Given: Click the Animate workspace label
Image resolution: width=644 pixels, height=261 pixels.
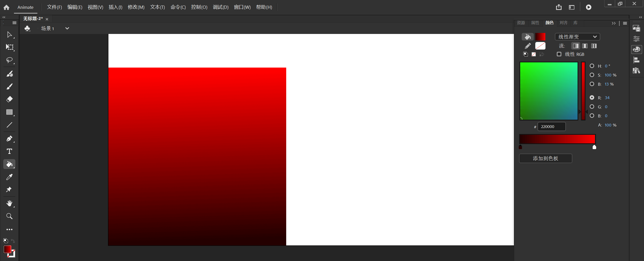Looking at the screenshot, I should coord(25,7).
